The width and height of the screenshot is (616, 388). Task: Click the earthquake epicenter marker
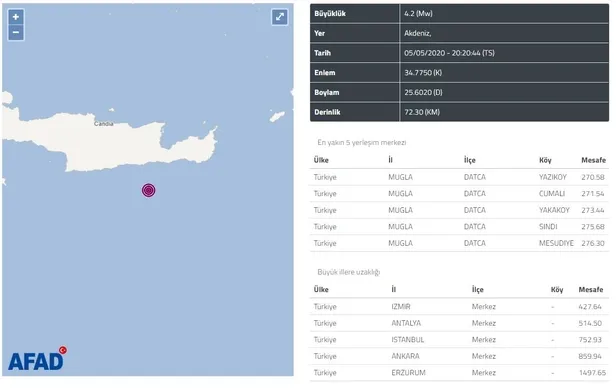pyautogui.click(x=148, y=190)
